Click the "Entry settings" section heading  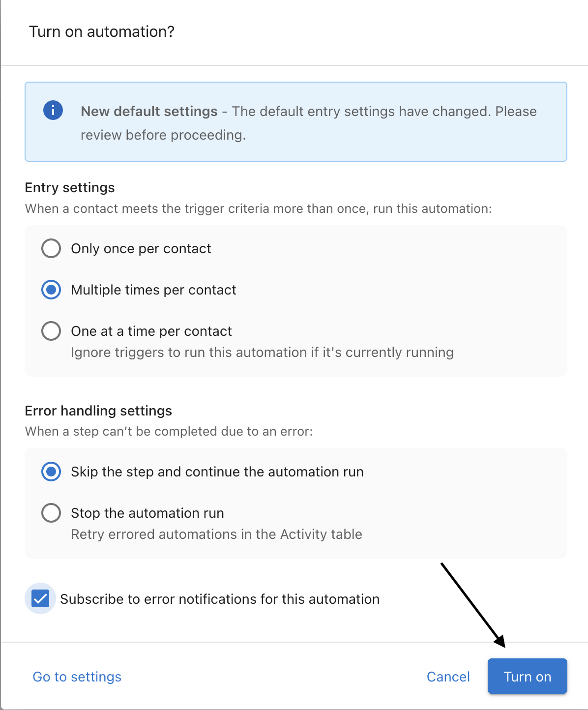[x=70, y=187]
